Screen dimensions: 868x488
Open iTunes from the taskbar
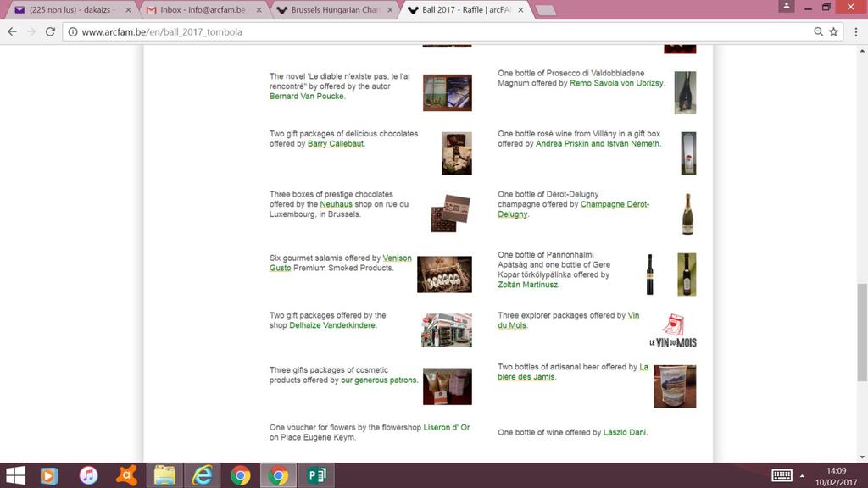click(88, 475)
